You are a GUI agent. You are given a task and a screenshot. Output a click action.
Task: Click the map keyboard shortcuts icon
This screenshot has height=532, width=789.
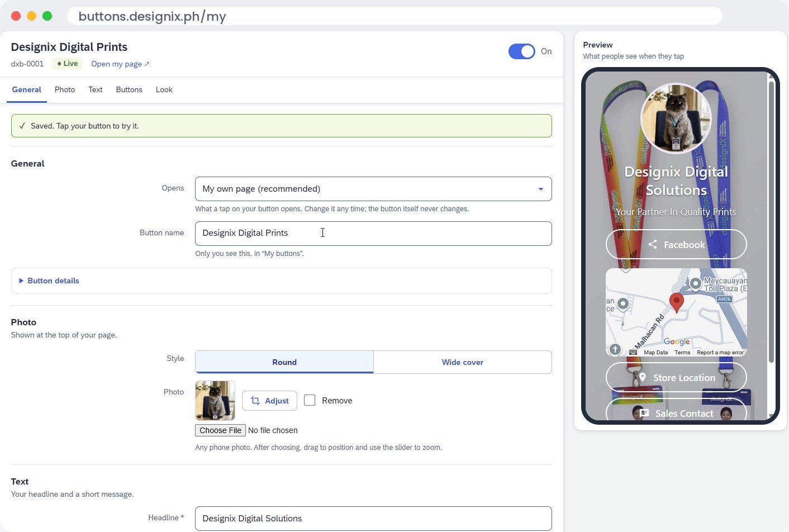(633, 353)
